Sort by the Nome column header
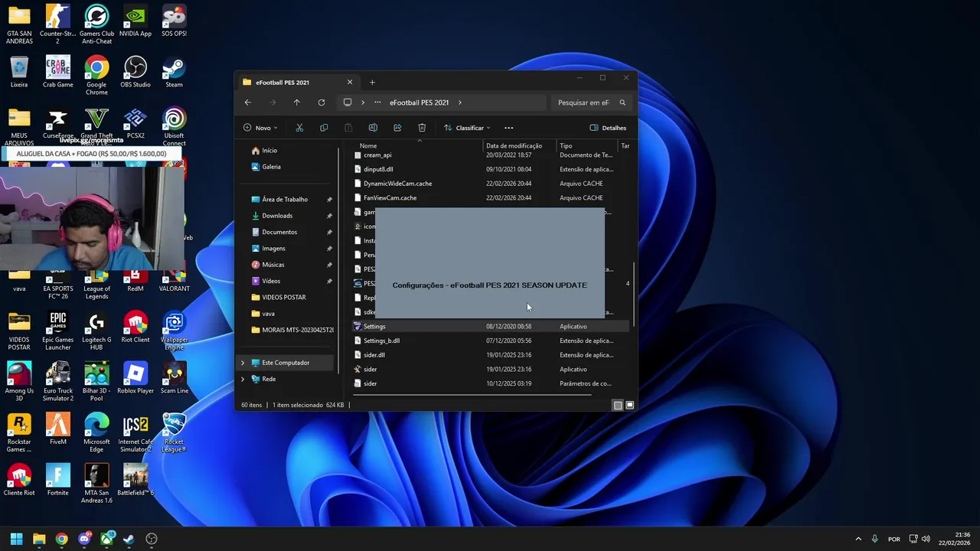 point(368,146)
